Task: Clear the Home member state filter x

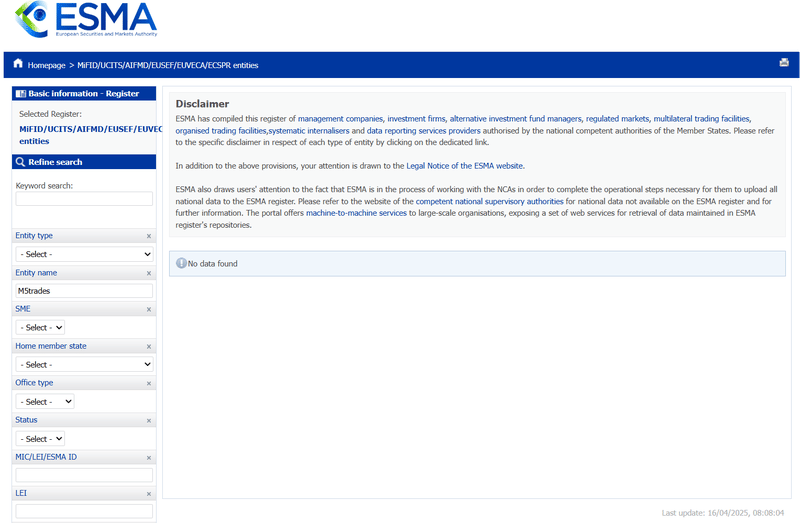Action: 149,346
